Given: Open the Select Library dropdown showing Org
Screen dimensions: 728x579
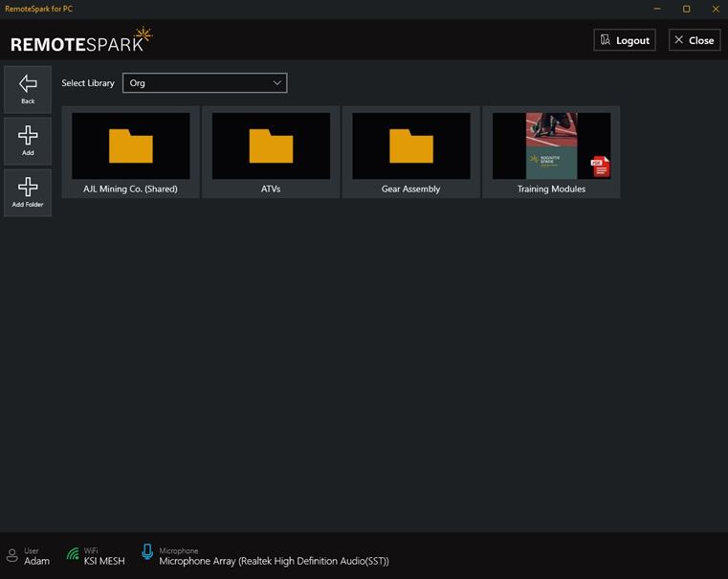Looking at the screenshot, I should (205, 83).
